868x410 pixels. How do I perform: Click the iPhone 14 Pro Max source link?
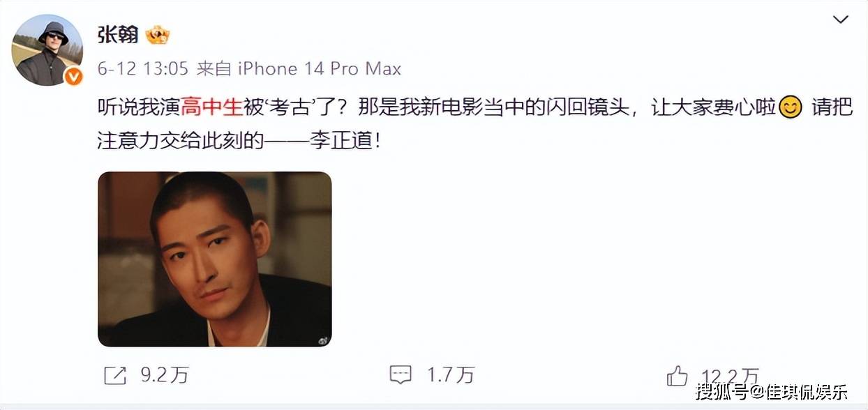tap(320, 68)
